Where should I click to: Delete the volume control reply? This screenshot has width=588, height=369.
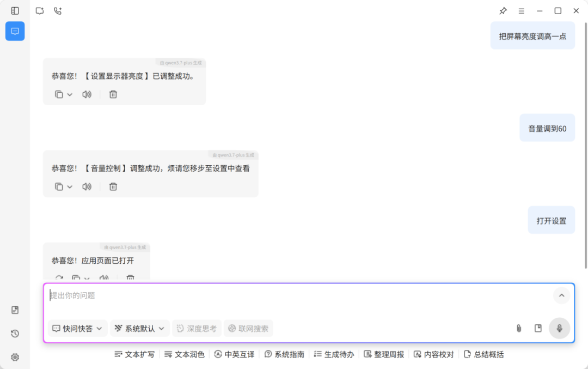pos(113,186)
